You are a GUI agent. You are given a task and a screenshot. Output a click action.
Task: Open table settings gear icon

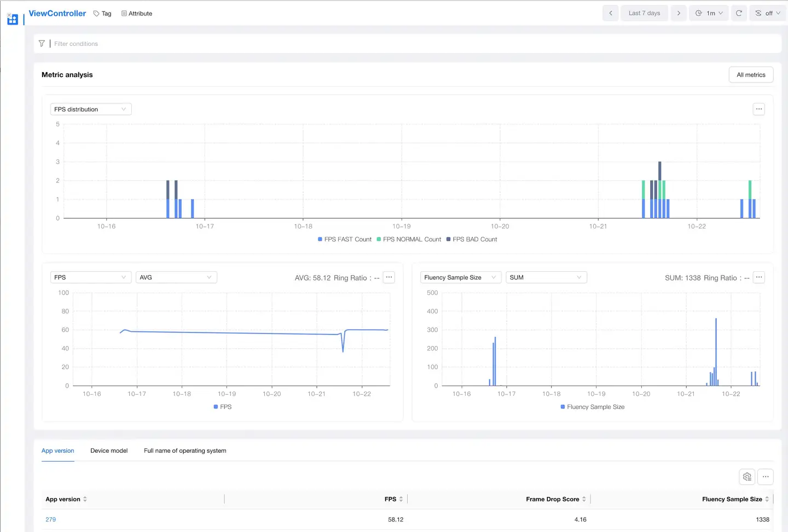point(747,477)
